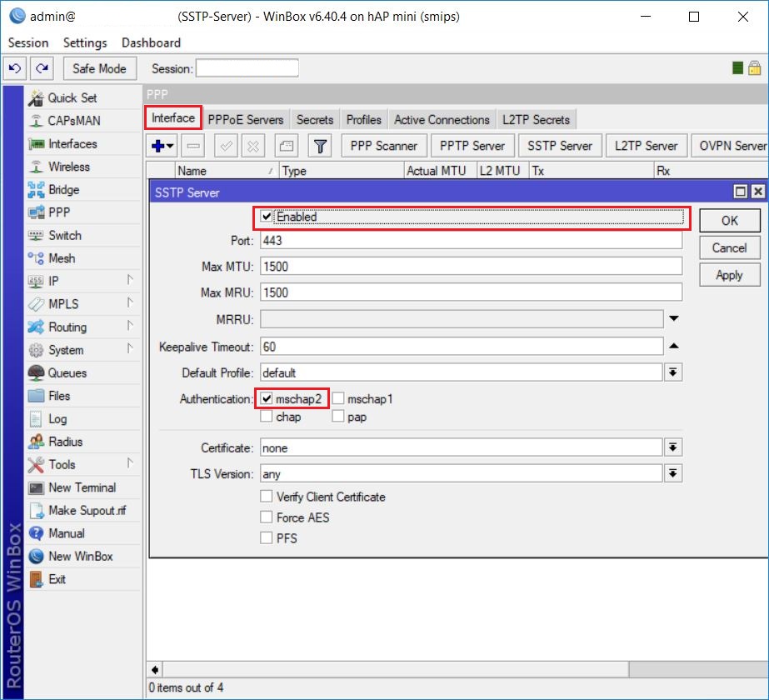
Task: Click the undo arrow icon
Action: [15, 68]
